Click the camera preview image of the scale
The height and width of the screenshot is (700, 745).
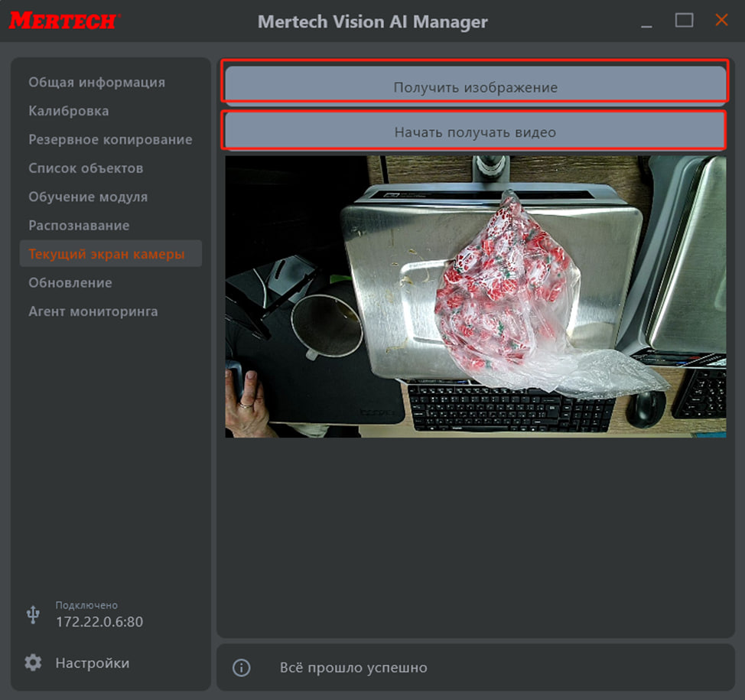point(474,297)
